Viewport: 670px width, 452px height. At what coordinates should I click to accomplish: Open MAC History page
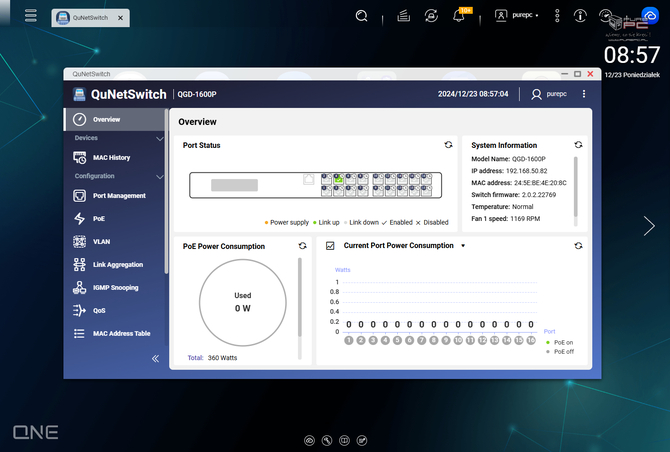coord(114,158)
